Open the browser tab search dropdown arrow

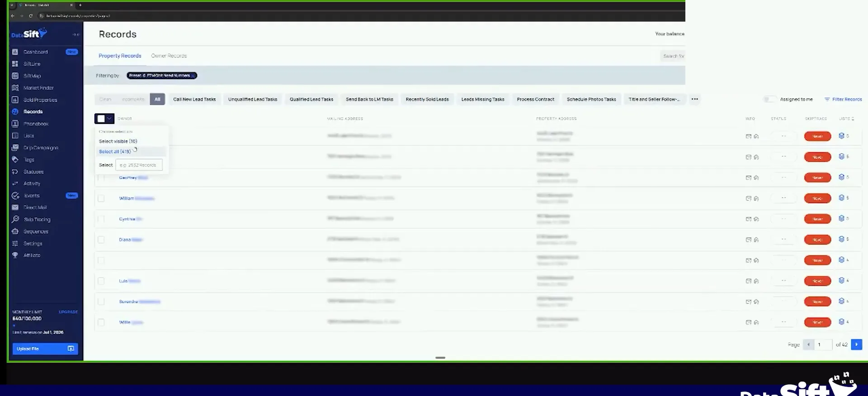tap(12, 5)
